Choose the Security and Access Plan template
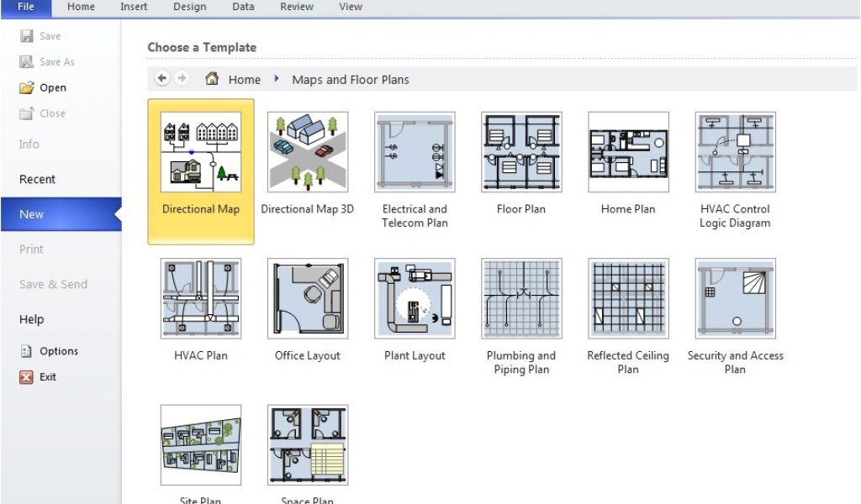 click(x=735, y=298)
